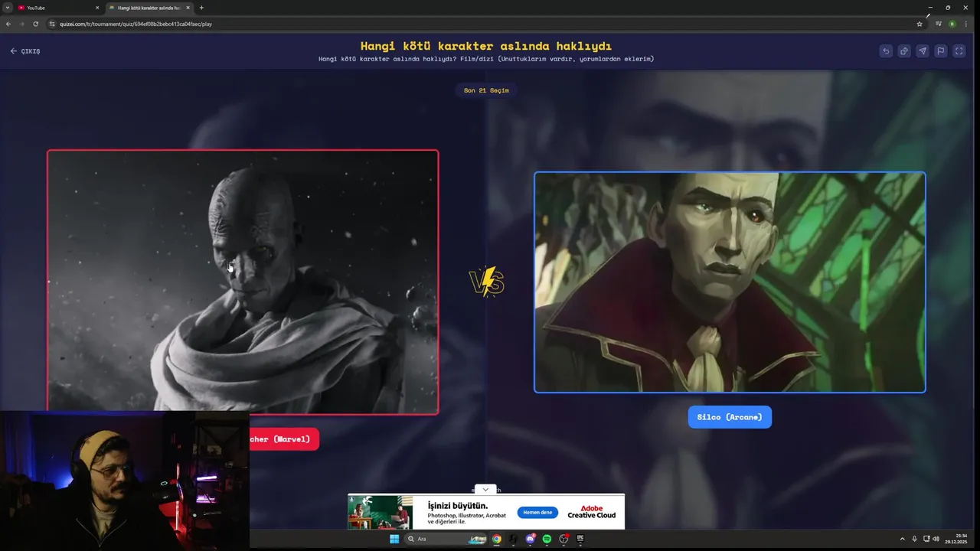Screen dimensions: 980x551
Task: Pick the black-and-white Marvel character image
Action: click(243, 282)
